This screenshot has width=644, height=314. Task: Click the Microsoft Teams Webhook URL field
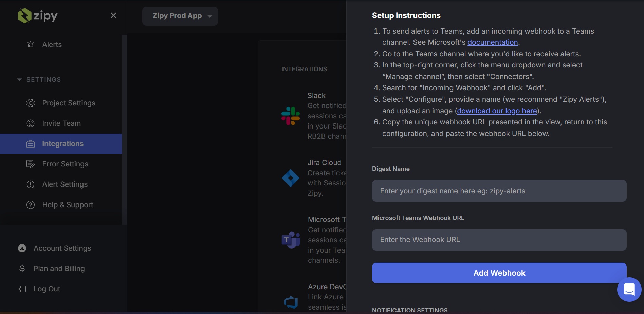499,240
